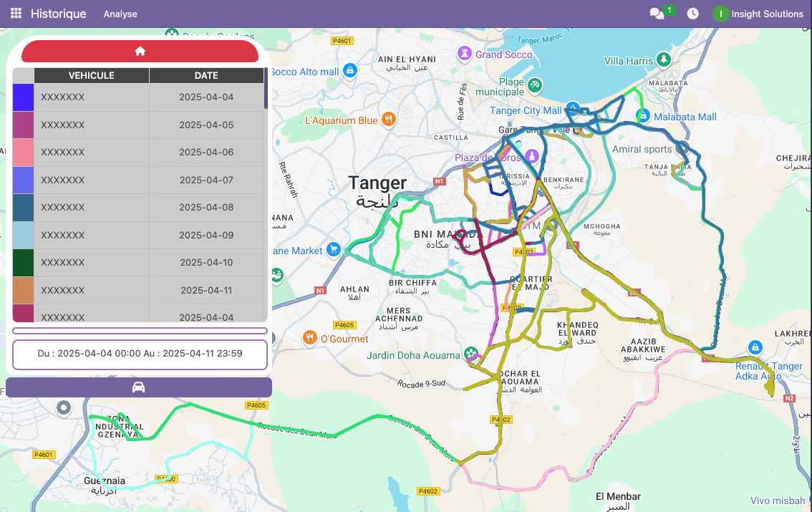The width and height of the screenshot is (812, 512).
Task: Click the vehicle list scrollbar thumb
Action: [x=266, y=88]
